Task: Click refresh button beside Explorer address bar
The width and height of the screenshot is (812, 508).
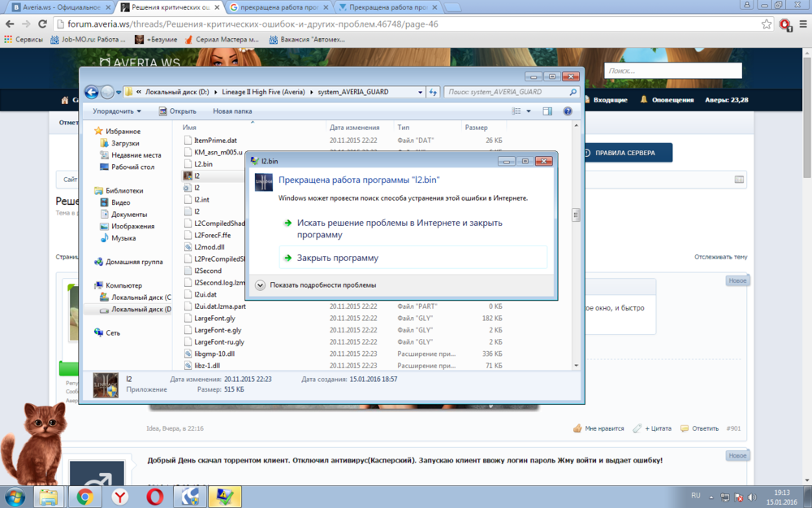Action: coord(434,93)
